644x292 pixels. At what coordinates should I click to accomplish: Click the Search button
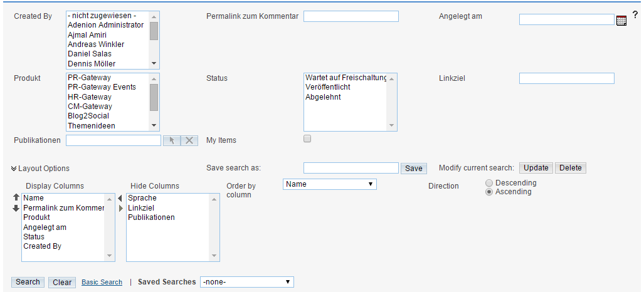[28, 282]
